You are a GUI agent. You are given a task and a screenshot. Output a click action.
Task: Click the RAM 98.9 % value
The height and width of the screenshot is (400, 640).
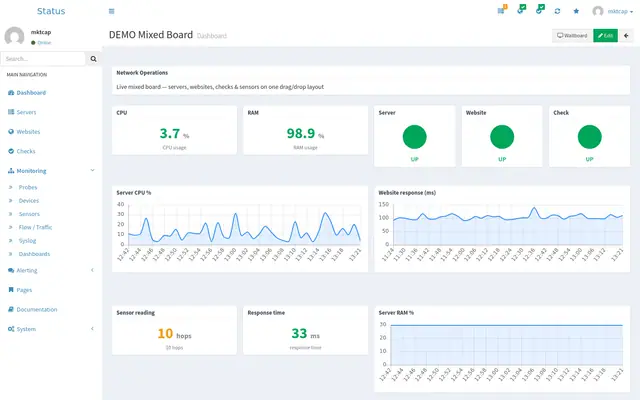coord(305,133)
